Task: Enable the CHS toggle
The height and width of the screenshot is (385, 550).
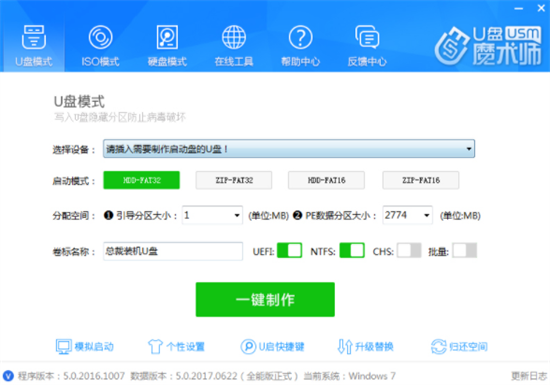Action: pos(409,251)
